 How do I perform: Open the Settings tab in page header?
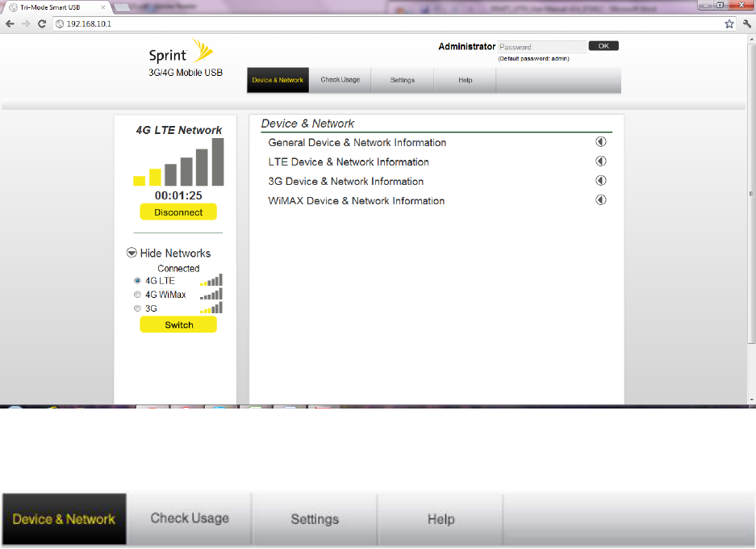403,80
